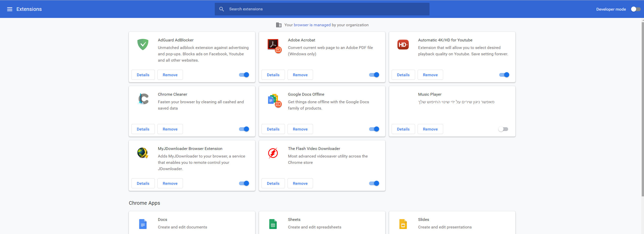This screenshot has height=234, width=644.
Task: Open Details for Adobe Acrobat
Action: pyautogui.click(x=273, y=75)
